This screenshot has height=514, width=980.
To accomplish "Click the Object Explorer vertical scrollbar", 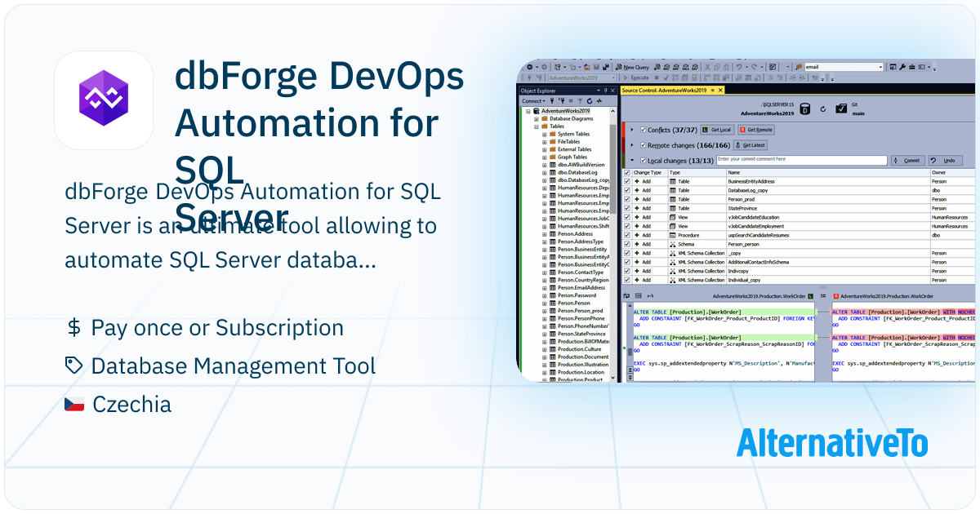I will (x=613, y=245).
